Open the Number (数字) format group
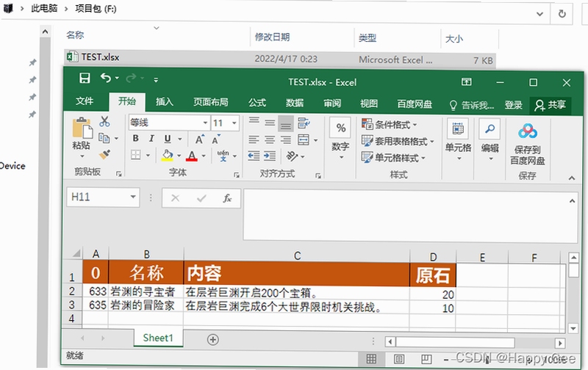The image size is (588, 370). [x=340, y=138]
